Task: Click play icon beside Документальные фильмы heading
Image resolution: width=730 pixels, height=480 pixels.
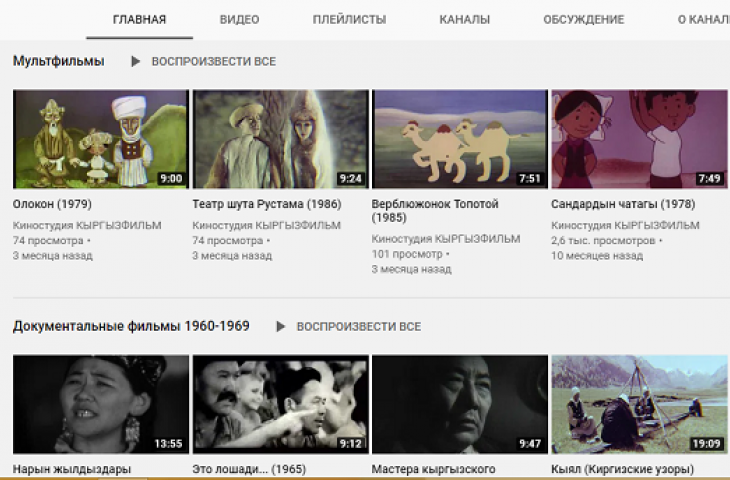Action: pos(280,326)
